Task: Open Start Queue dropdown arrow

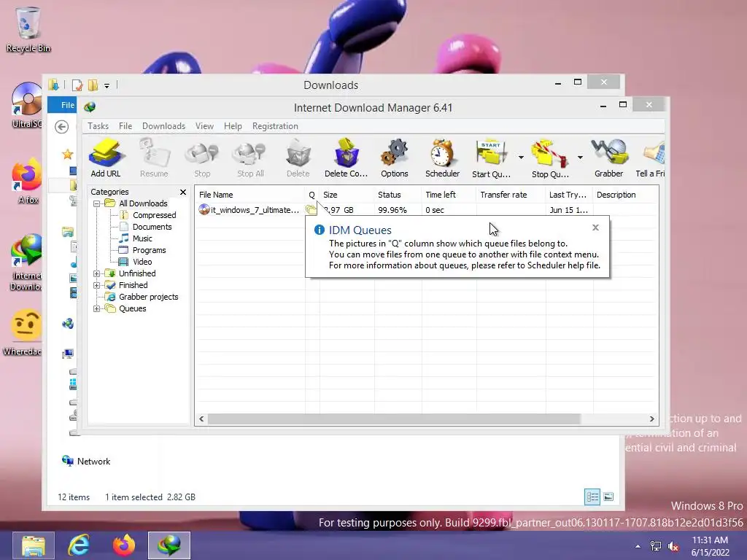Action: (x=521, y=157)
